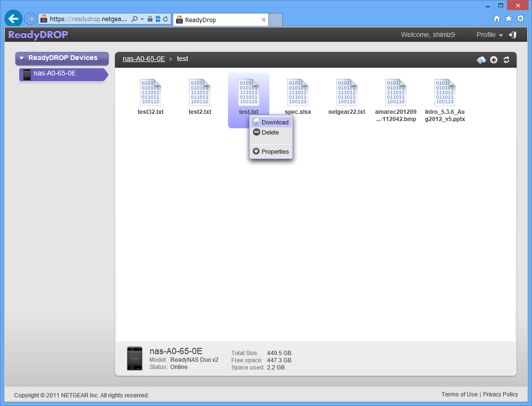Select nas-A0-65-0E device in sidebar

click(54, 74)
